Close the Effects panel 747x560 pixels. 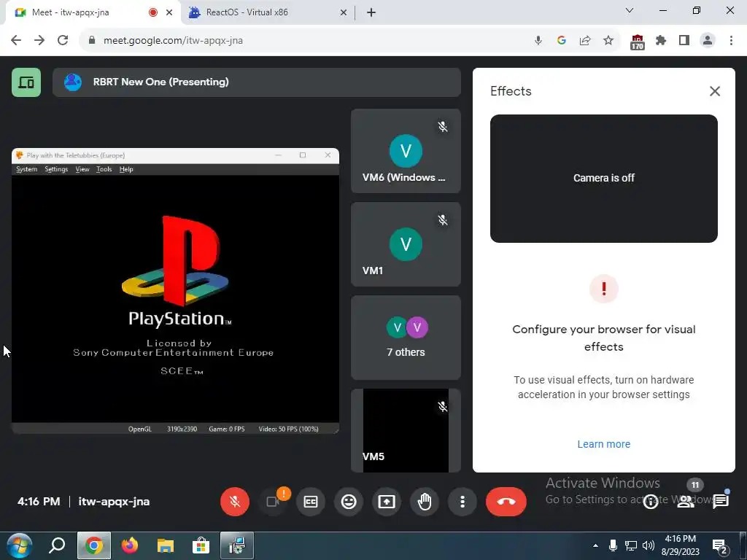[715, 91]
